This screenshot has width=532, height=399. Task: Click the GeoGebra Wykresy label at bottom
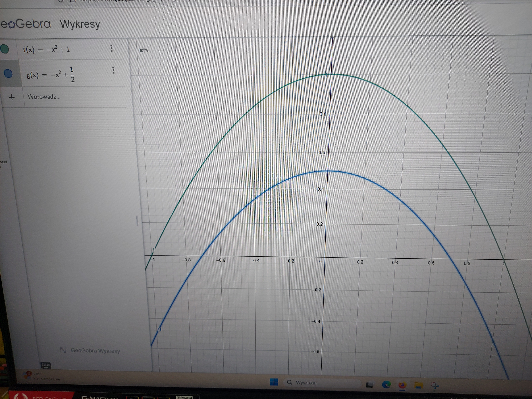90,350
